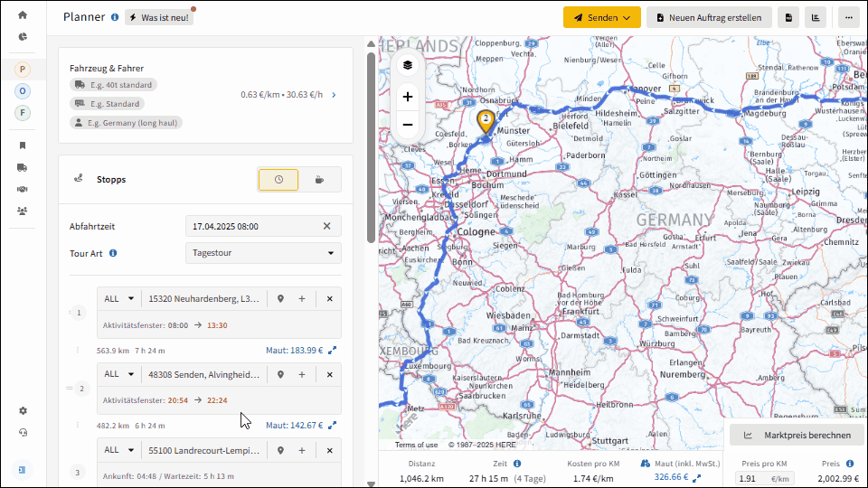
Task: Open the settings gear in sidebar
Action: coord(22,410)
